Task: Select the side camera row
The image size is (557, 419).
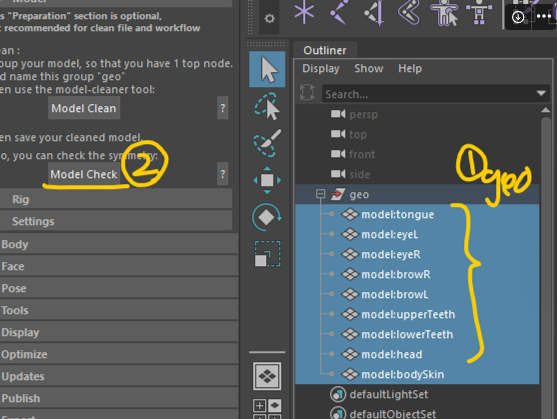Action: click(417, 174)
